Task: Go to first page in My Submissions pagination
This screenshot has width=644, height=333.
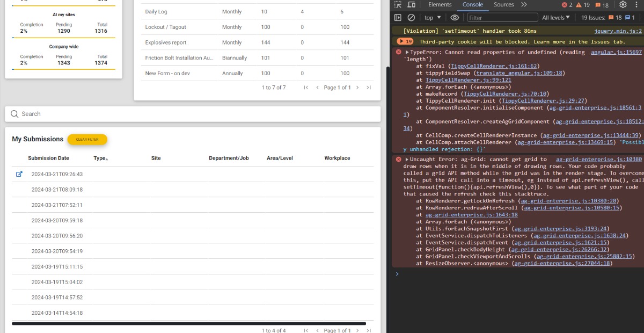Action: tap(306, 330)
